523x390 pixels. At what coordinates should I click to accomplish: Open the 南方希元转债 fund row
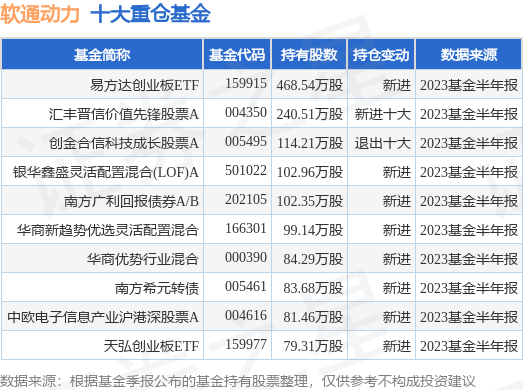click(x=262, y=287)
